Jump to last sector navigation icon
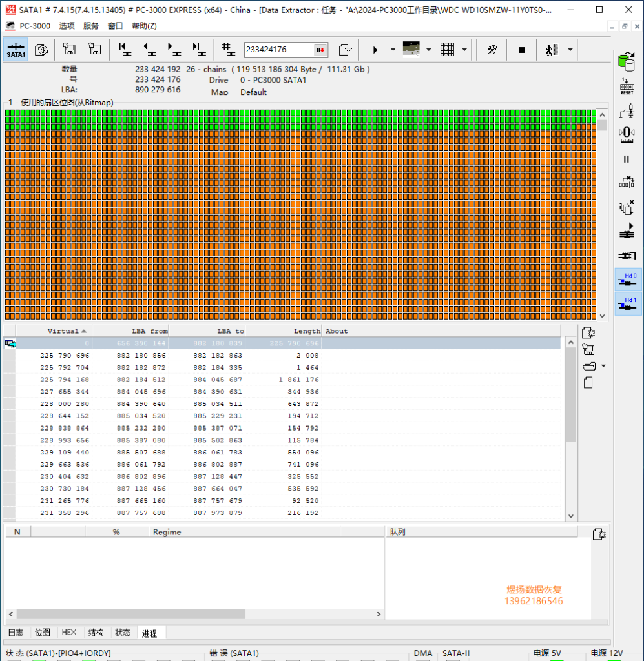This screenshot has width=644, height=661. pyautogui.click(x=199, y=49)
